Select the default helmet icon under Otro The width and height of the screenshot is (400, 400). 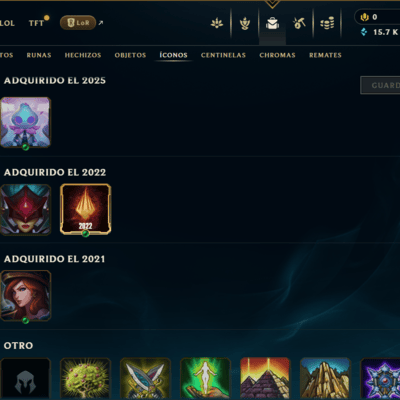tap(26, 379)
